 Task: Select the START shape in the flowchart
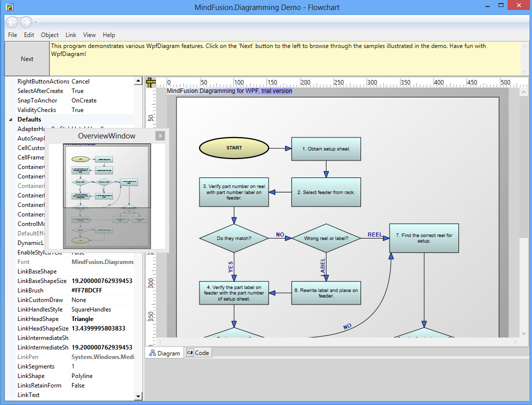[x=233, y=147]
